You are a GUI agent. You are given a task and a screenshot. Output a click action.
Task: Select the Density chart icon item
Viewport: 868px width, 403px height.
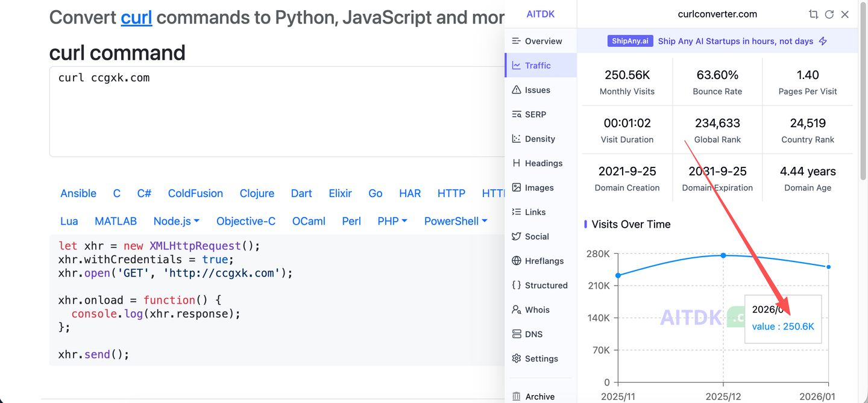pyautogui.click(x=533, y=139)
